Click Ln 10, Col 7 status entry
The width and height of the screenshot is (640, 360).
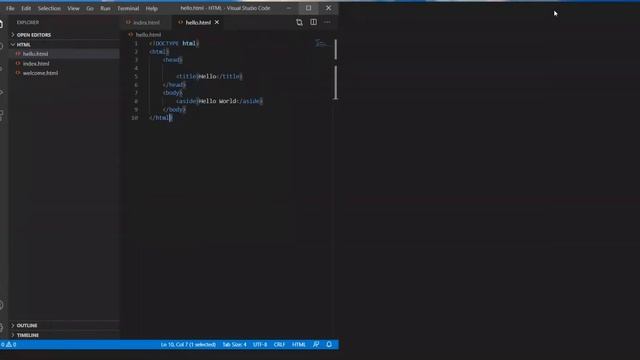188,344
